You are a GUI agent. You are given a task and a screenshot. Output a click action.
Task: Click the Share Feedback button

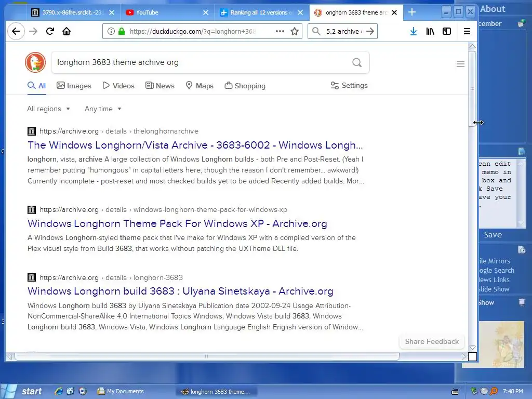pos(432,342)
